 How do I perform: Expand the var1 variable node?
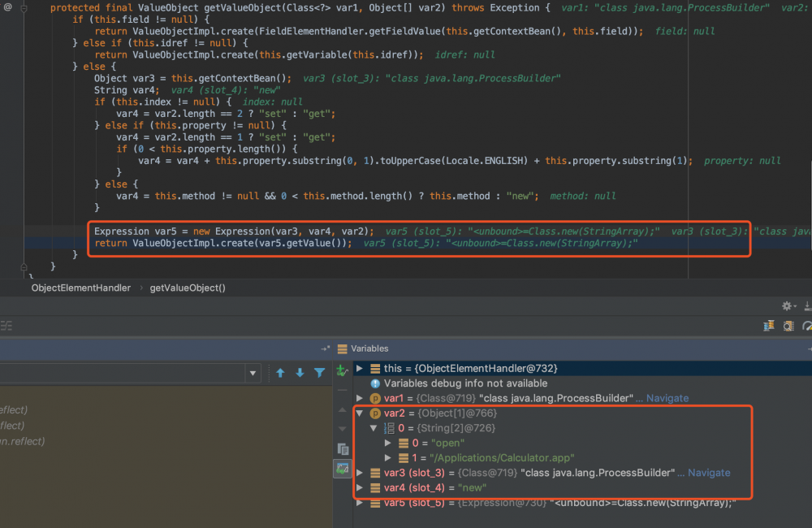(360, 399)
